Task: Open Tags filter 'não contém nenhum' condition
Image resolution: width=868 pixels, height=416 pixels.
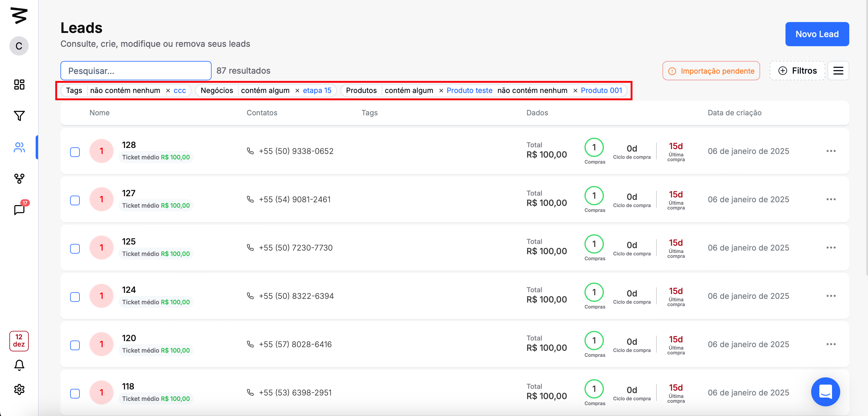Action: pyautogui.click(x=125, y=91)
